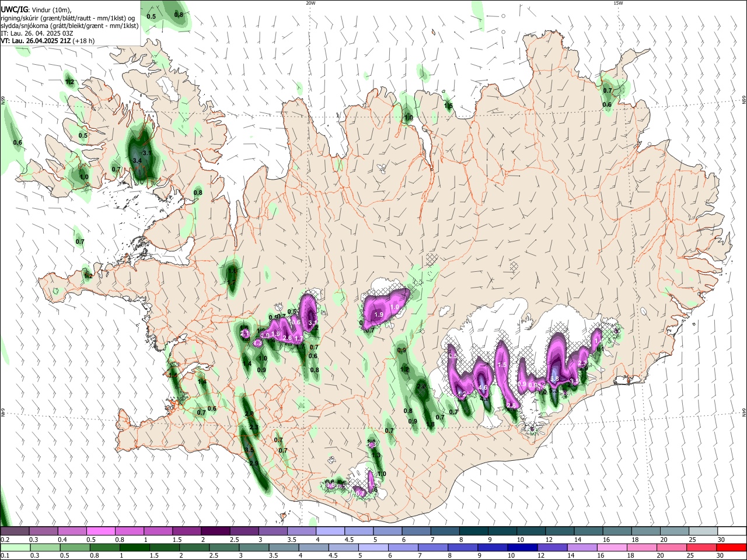747x560 pixels.
Task: Select the navy blue swatch starting at 10 on rain scale
Action: [522, 547]
